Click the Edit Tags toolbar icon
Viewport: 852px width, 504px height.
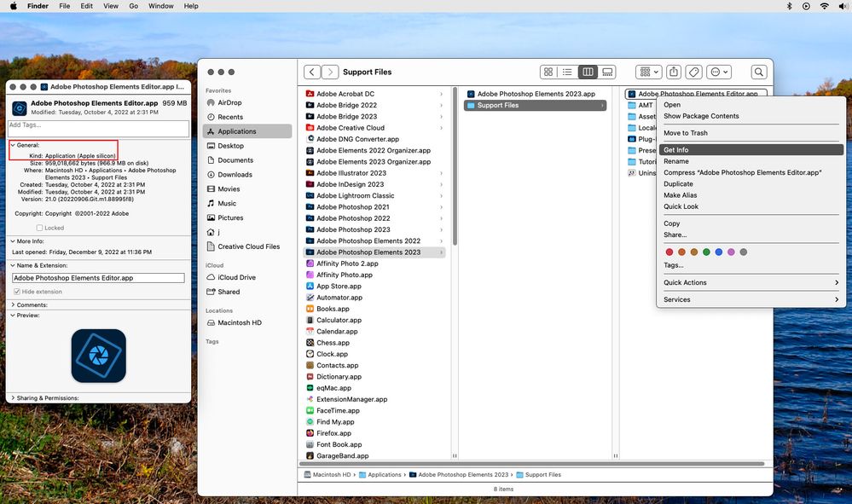[694, 72]
